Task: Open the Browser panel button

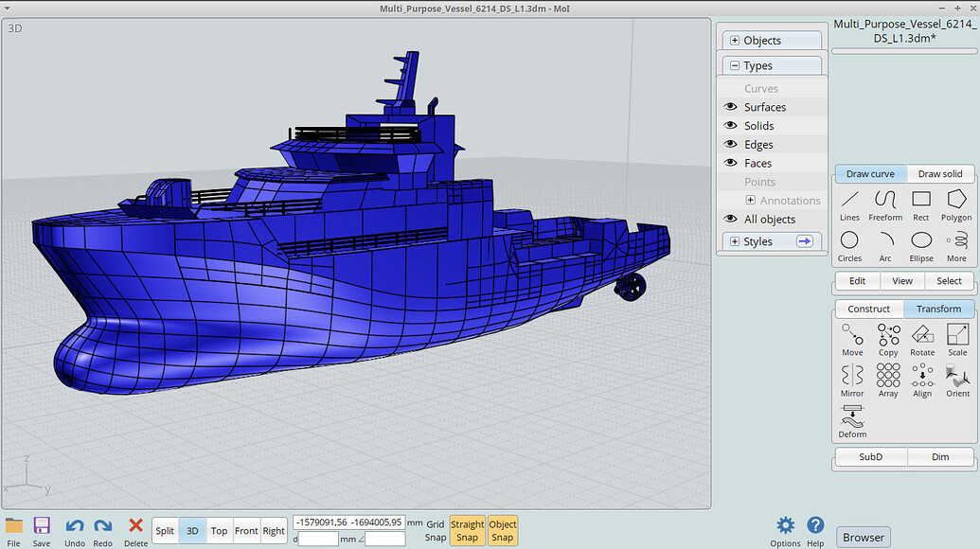Action: [x=864, y=537]
